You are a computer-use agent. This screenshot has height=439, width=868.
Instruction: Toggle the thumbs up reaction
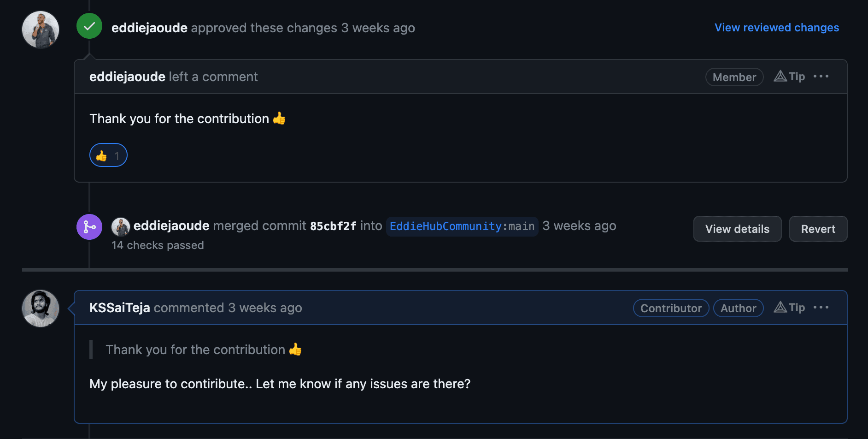108,155
